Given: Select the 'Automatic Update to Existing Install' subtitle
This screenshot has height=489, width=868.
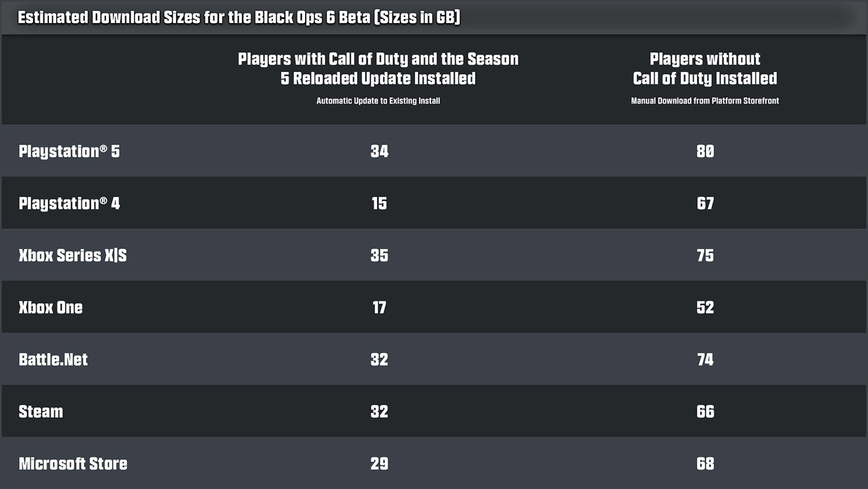Looking at the screenshot, I should [378, 101].
